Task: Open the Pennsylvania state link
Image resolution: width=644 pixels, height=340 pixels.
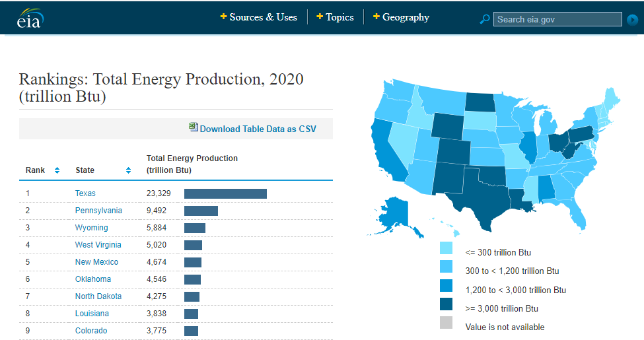Action: (x=98, y=211)
